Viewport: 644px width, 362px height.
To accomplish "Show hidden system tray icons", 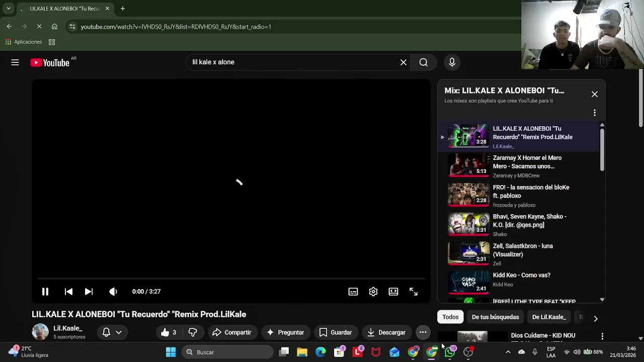I will [508, 352].
